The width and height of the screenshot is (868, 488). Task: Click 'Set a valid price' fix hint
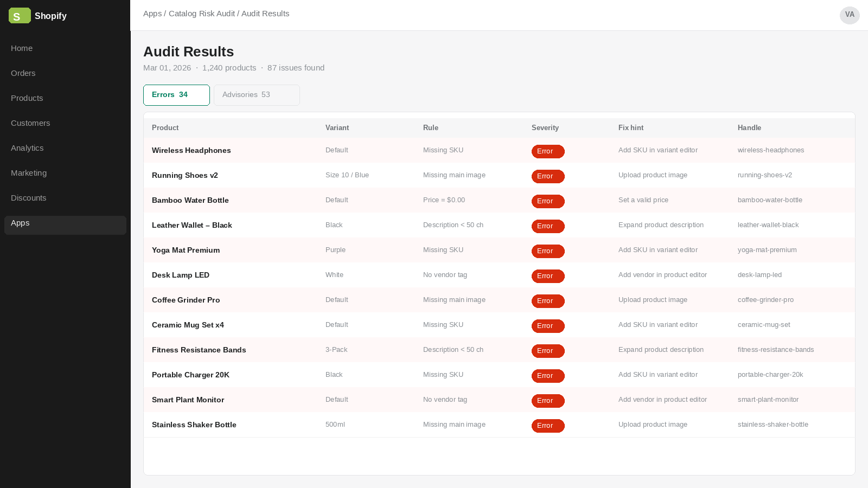click(x=643, y=200)
